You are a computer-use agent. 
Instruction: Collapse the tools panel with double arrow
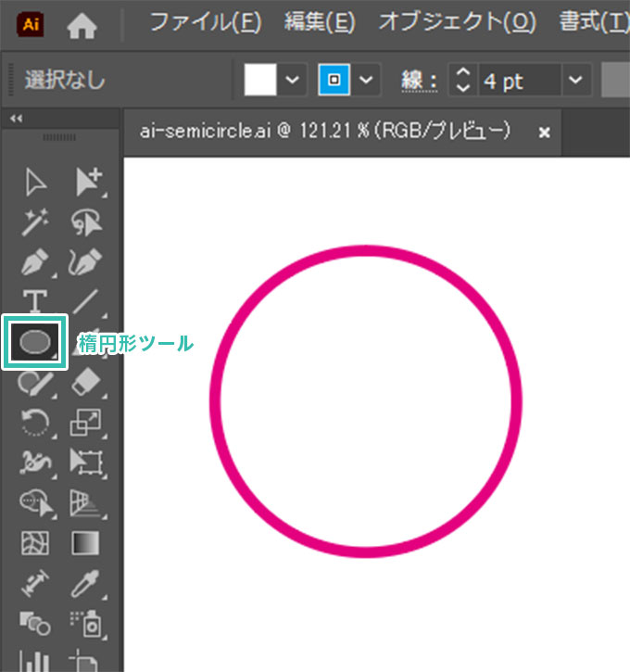pos(15,120)
